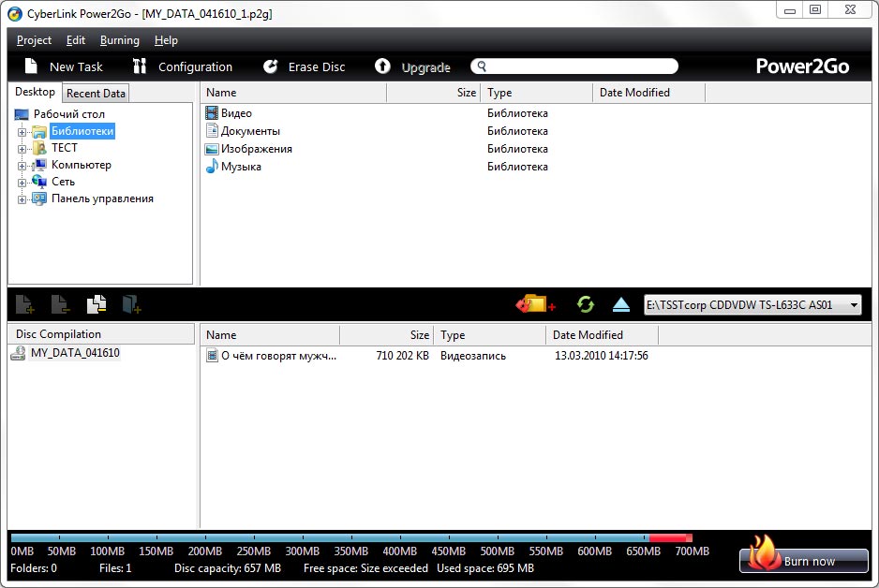Click the Configuration label
This screenshot has height=588, width=879.
tap(195, 67)
